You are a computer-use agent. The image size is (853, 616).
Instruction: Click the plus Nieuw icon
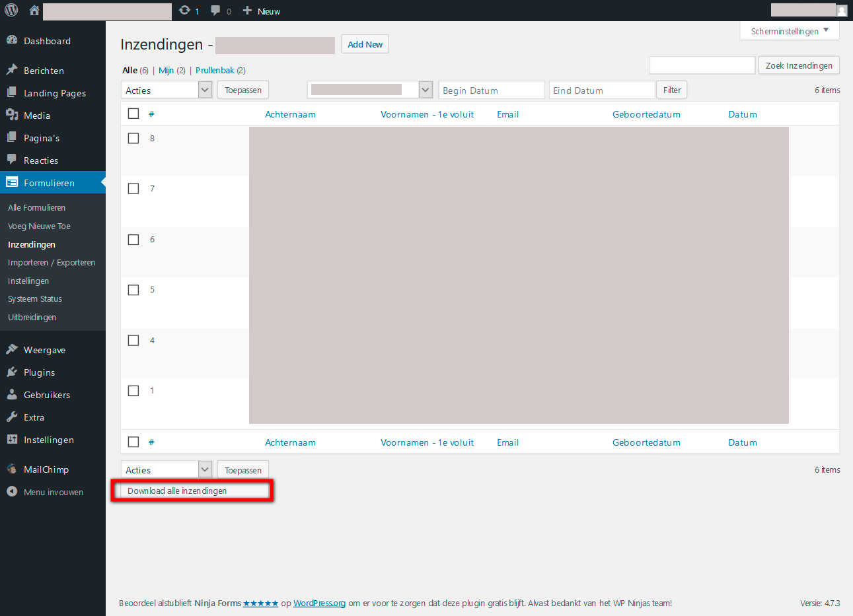pyautogui.click(x=247, y=11)
